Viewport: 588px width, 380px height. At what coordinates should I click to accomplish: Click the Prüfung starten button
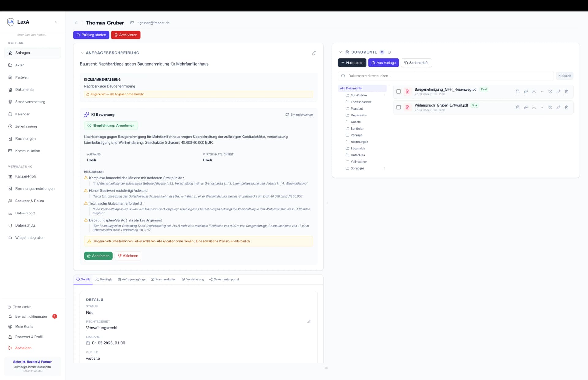point(91,35)
